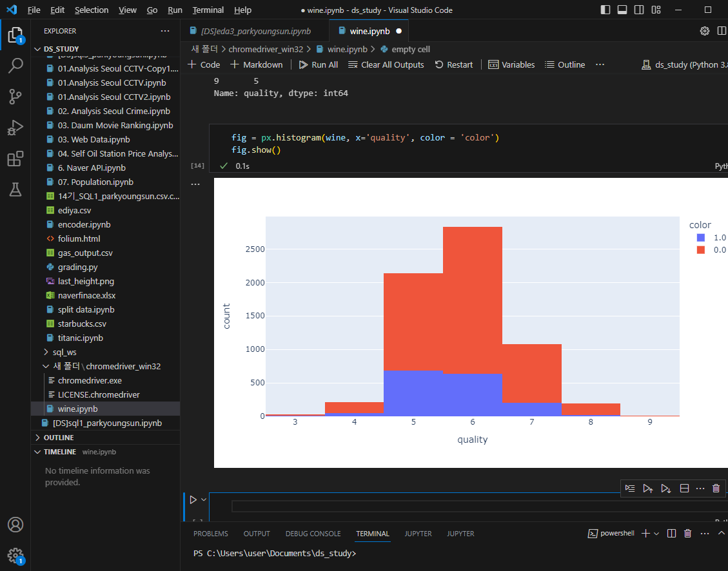Open cell output more actions ellipsis
This screenshot has width=728, height=571.
tap(195, 184)
